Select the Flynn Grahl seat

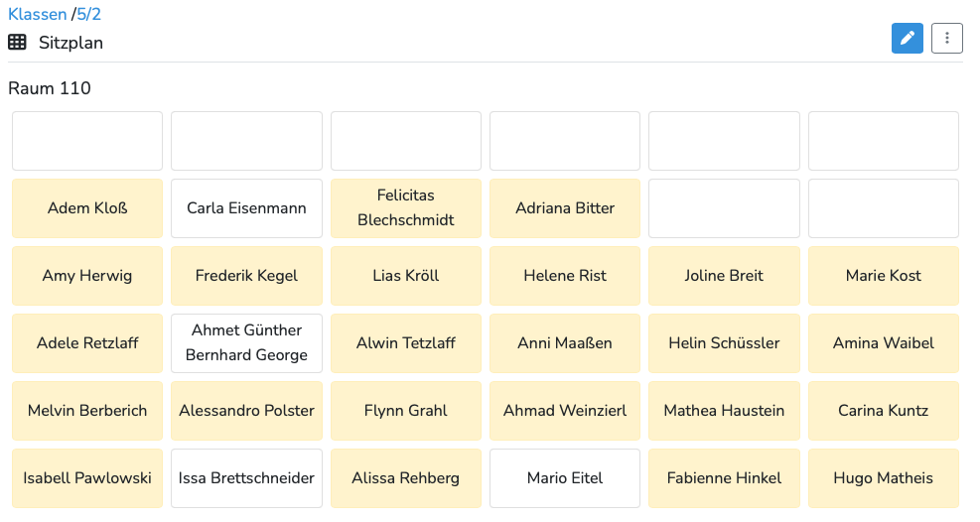(x=406, y=410)
